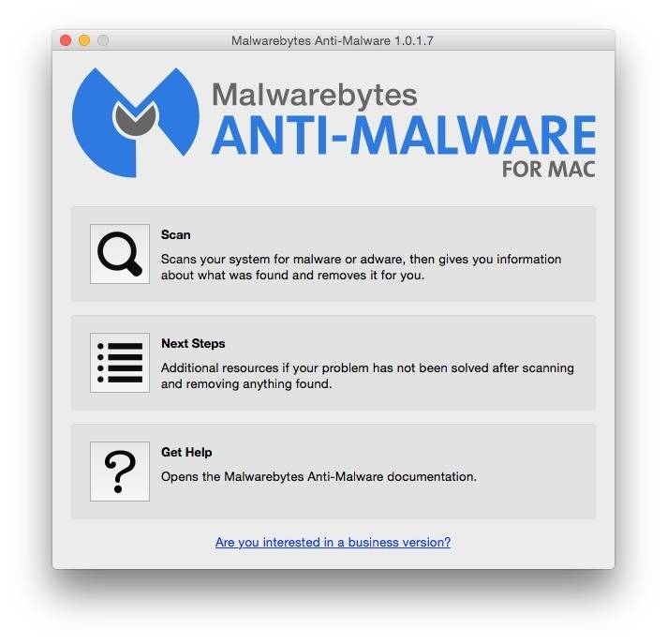
Task: Select the bold Next Steps heading
Action: point(193,343)
